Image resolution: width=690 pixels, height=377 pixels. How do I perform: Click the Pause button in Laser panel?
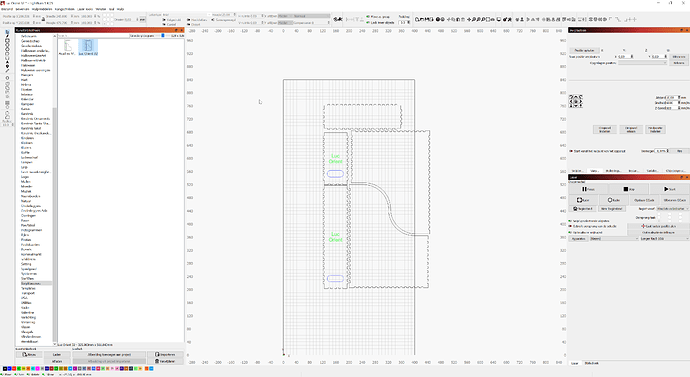tap(588, 189)
